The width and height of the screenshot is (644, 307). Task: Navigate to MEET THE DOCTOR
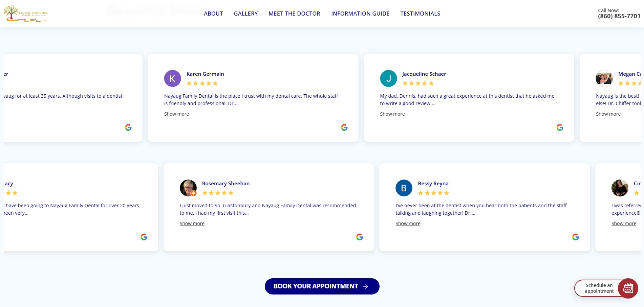(x=294, y=14)
